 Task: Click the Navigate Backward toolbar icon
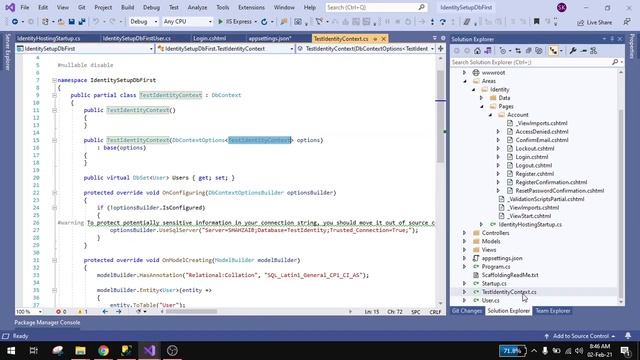15,22
